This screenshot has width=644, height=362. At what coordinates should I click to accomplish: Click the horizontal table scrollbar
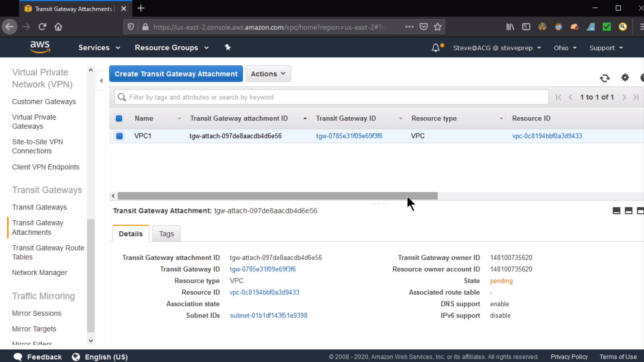tap(277, 196)
